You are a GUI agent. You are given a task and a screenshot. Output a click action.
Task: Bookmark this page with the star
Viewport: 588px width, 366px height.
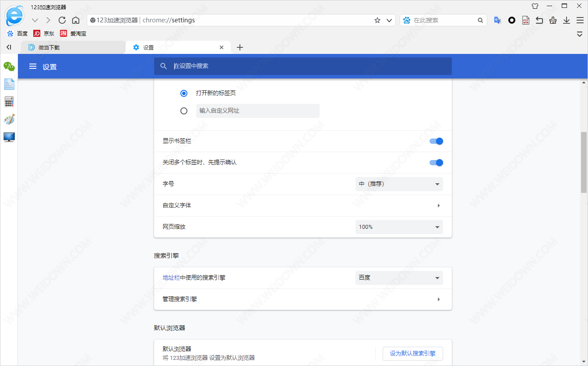[377, 20]
